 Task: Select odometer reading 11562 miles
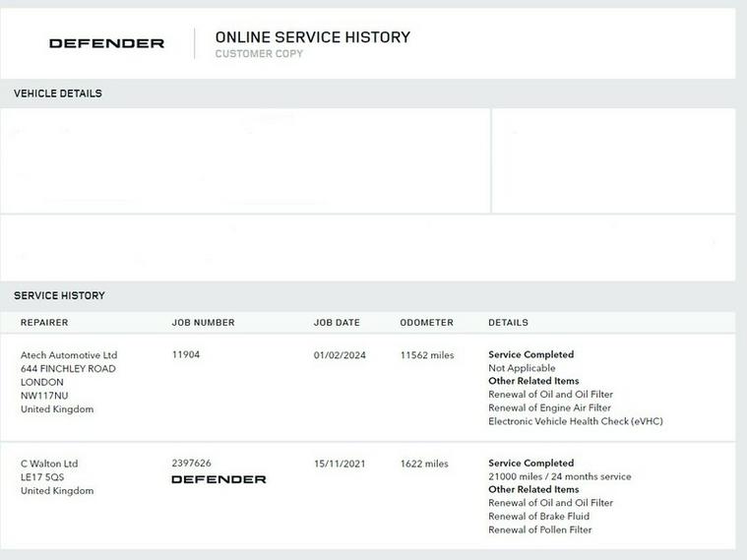(x=427, y=355)
